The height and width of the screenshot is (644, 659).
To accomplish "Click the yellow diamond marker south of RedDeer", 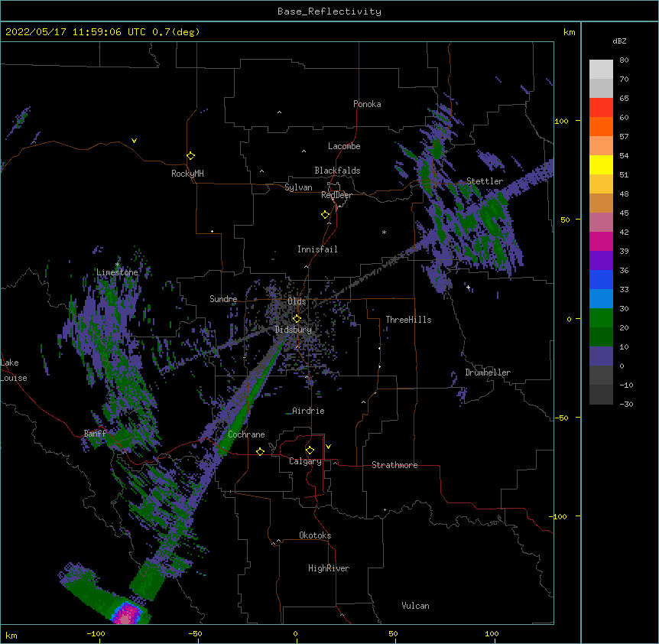I will pos(326,215).
